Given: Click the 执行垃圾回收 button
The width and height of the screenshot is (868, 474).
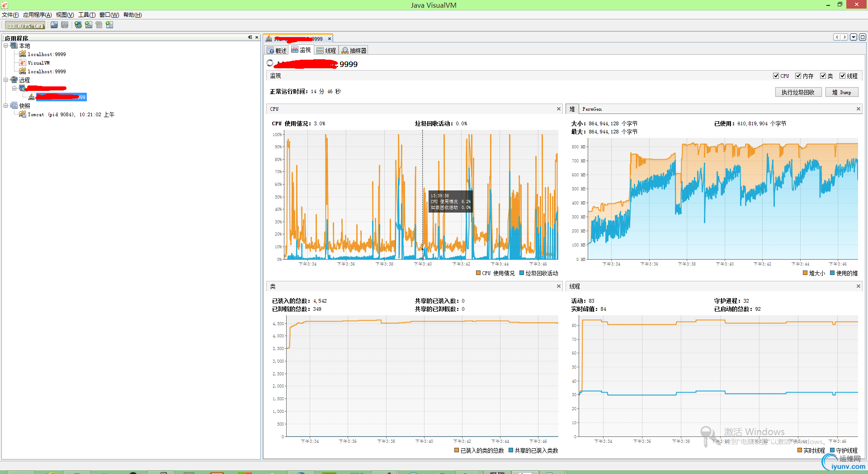Looking at the screenshot, I should [798, 92].
